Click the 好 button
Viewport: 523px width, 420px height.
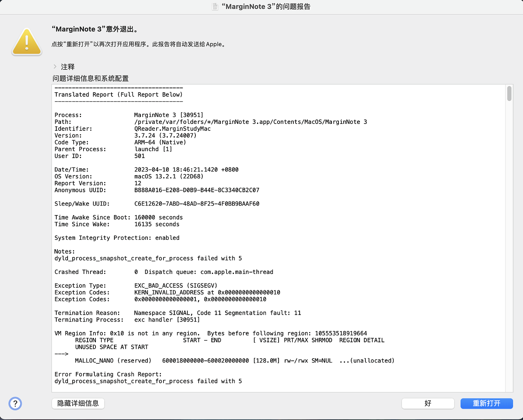pos(428,403)
